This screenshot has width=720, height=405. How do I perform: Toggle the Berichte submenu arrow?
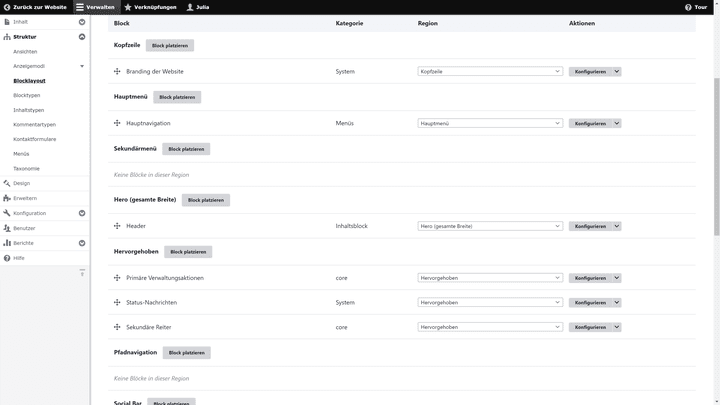tap(82, 243)
